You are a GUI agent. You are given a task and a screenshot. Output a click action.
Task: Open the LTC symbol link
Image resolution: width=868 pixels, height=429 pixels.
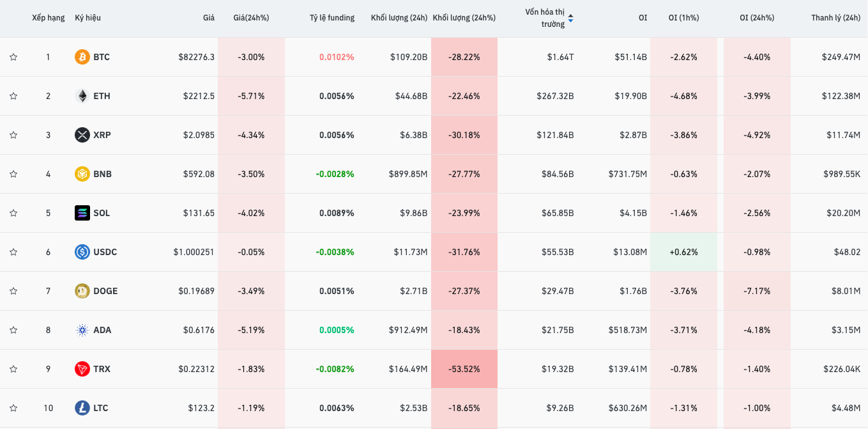coord(101,408)
